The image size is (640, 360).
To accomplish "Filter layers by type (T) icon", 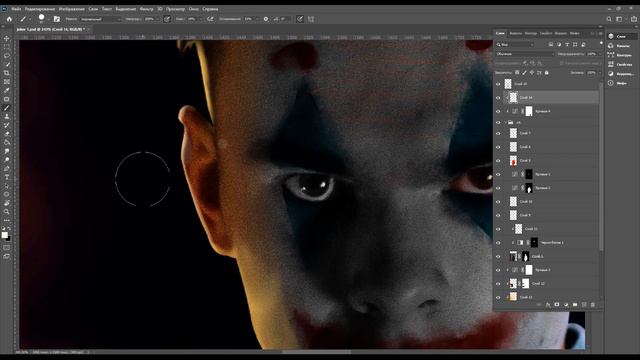I will pos(567,44).
